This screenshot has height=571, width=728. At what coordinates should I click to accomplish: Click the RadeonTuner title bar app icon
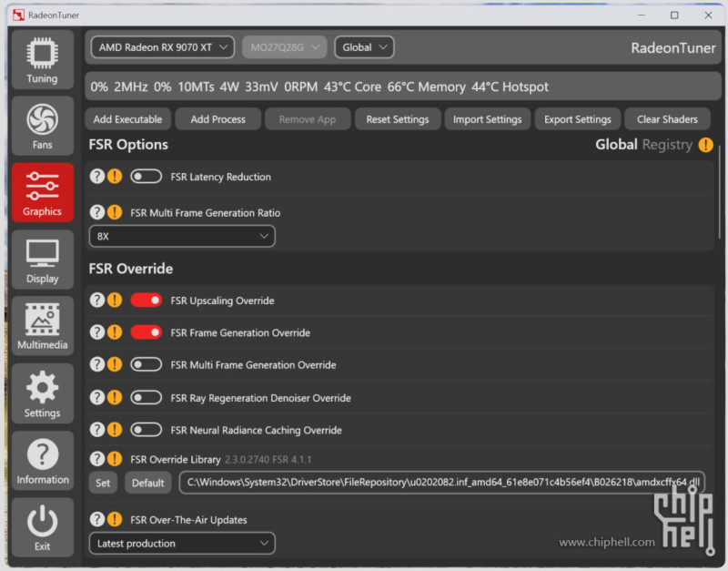tap(18, 15)
